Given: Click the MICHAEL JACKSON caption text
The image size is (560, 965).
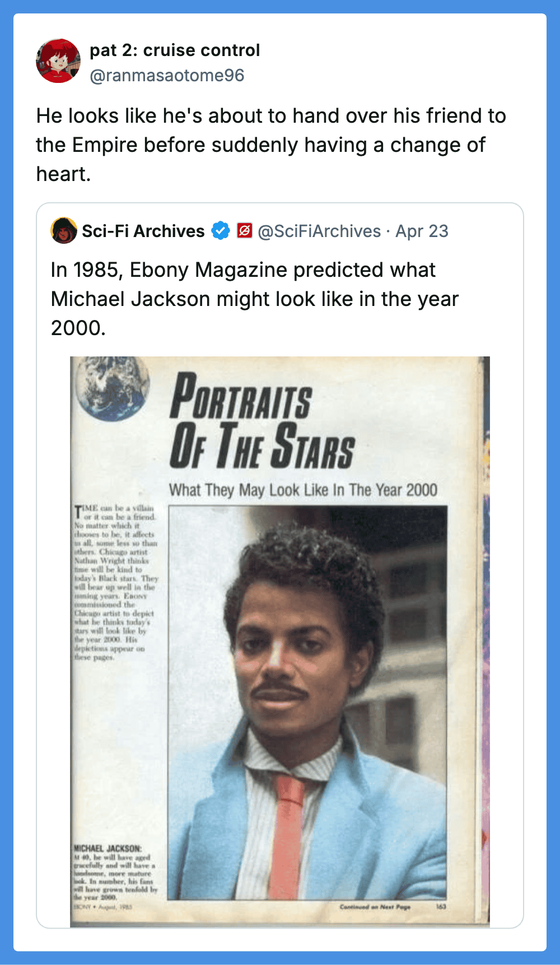Looking at the screenshot, I should click(115, 873).
